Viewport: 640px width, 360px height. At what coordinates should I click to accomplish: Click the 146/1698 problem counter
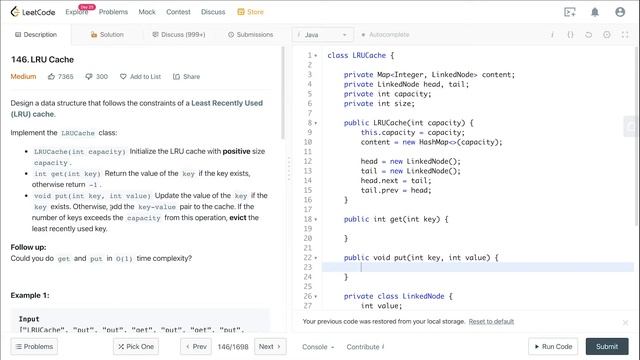233,347
